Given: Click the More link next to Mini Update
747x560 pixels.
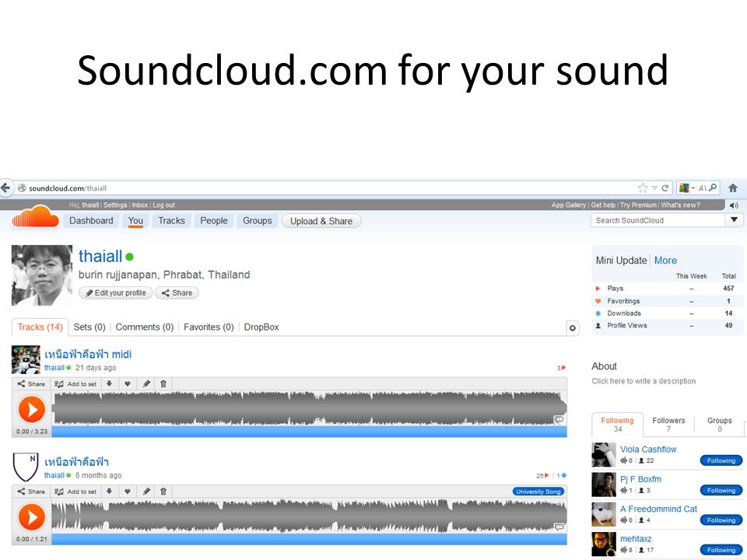Looking at the screenshot, I should point(665,261).
